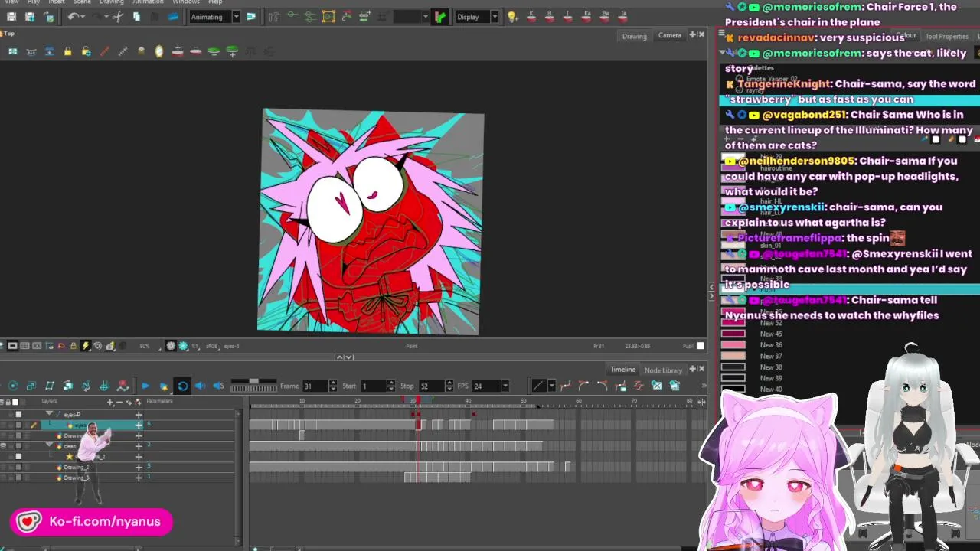
Task: Click the Cut scissors icon
Action: (117, 17)
